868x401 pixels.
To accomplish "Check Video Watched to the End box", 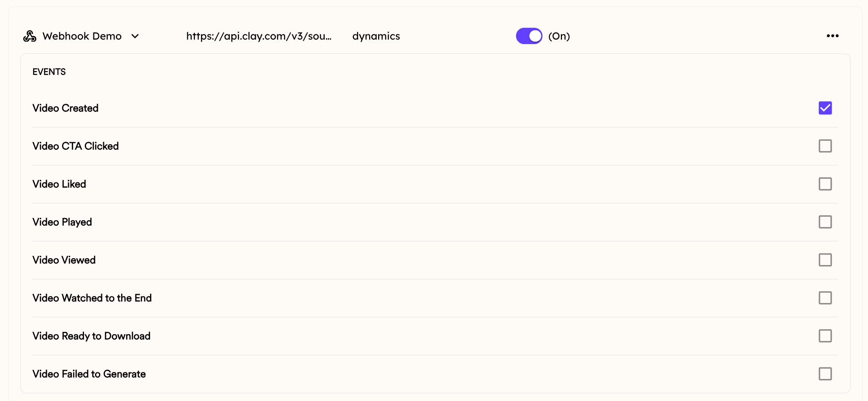I will point(825,298).
